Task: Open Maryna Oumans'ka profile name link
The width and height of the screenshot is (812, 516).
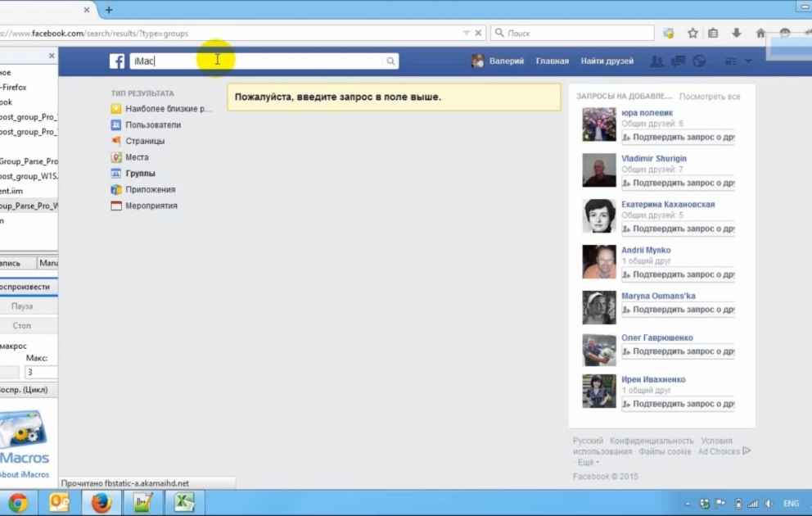Action: (x=658, y=296)
